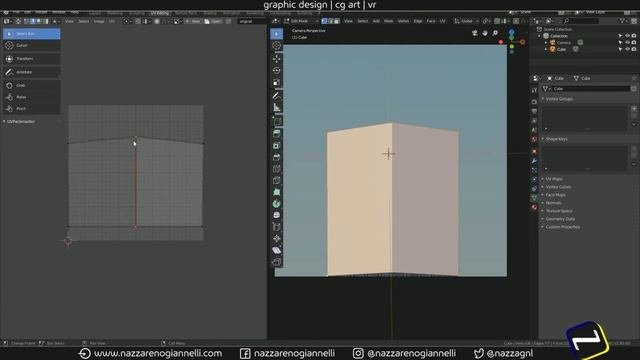Image resolution: width=640 pixels, height=360 pixels.
Task: Select the Edge Slide tool
Action: (277, 227)
